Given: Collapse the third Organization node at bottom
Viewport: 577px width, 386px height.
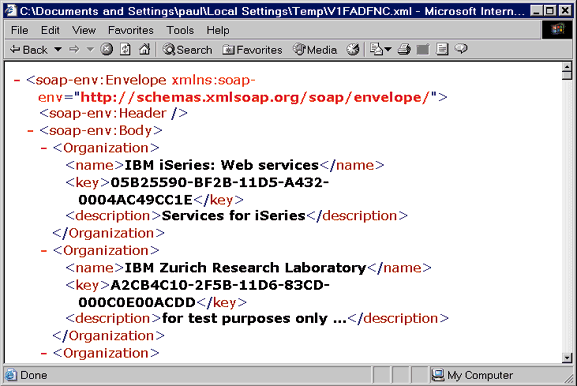Looking at the screenshot, I should (44, 354).
